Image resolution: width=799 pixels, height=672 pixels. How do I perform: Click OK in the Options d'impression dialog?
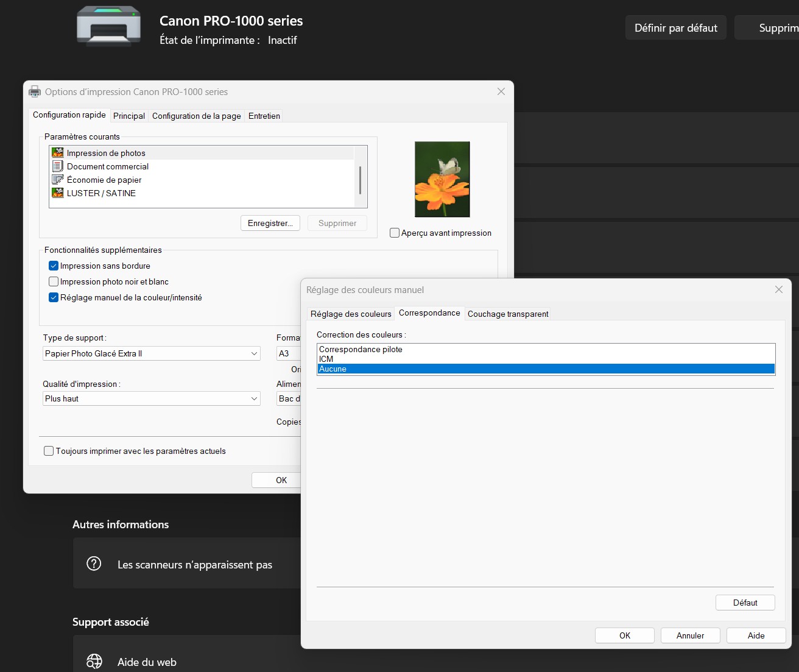pos(277,480)
